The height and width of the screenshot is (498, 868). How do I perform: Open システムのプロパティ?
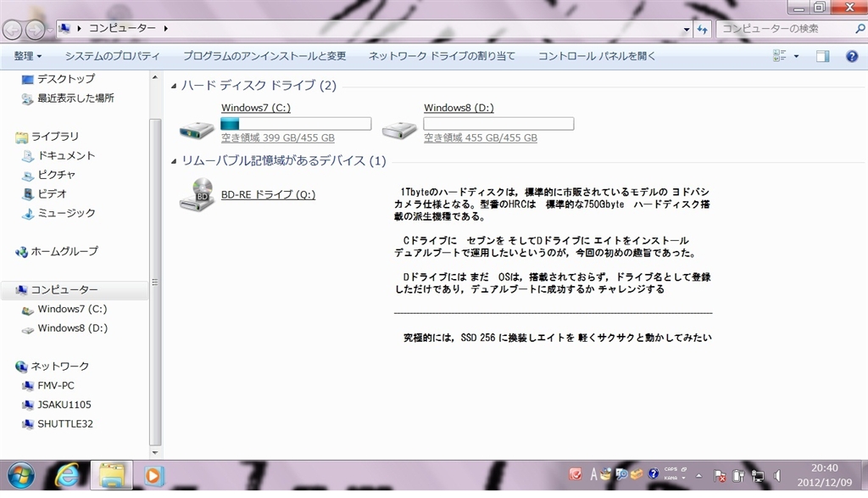113,56
